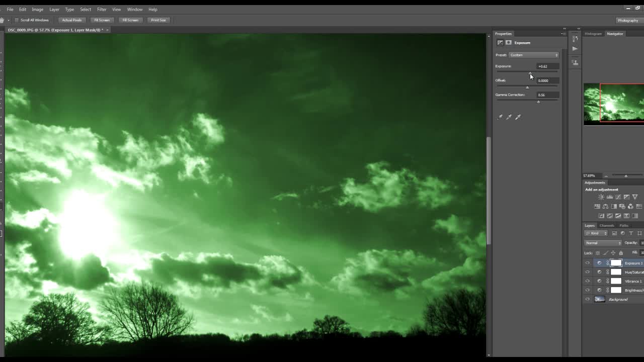
Task: Toggle lock image pixels brush icon
Action: (x=606, y=253)
